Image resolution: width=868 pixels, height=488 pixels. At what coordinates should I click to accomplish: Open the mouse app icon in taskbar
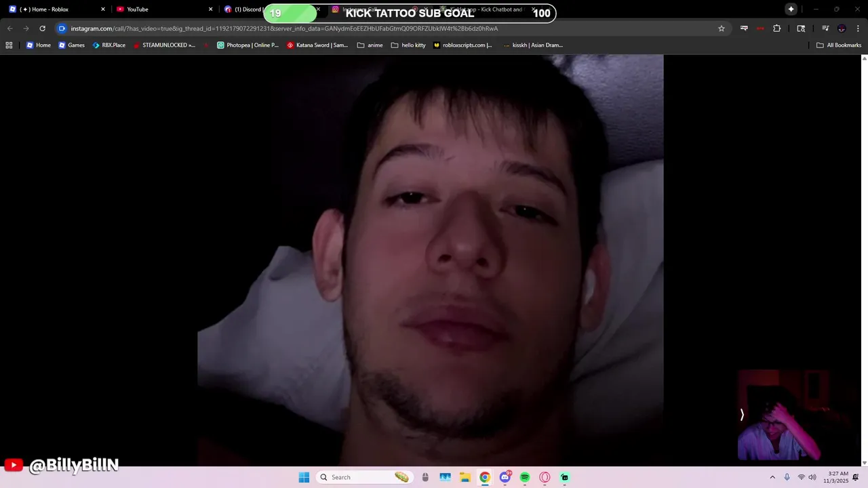click(x=425, y=477)
